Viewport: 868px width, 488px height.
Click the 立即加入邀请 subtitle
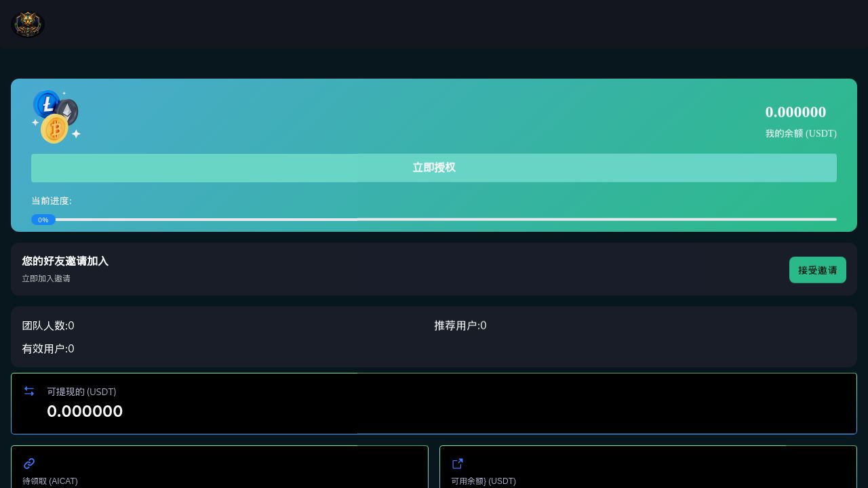click(x=46, y=279)
